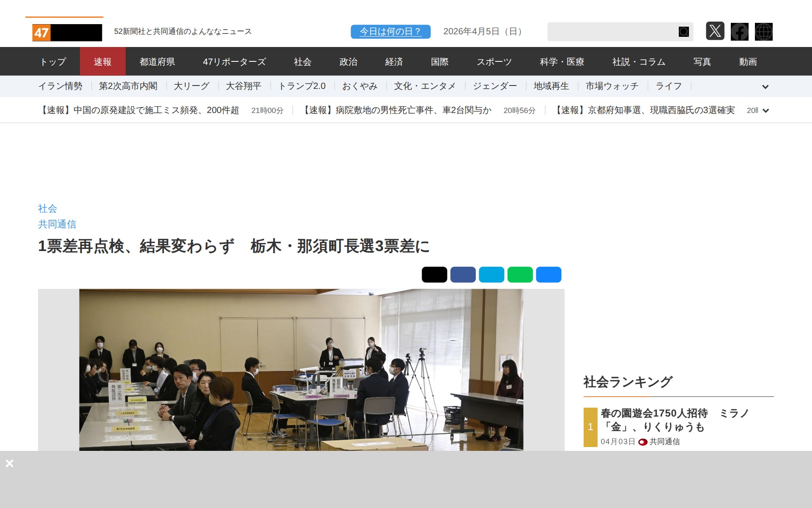The height and width of the screenshot is (508, 812).
Task: Open the スポーツ section tab
Action: coord(494,62)
